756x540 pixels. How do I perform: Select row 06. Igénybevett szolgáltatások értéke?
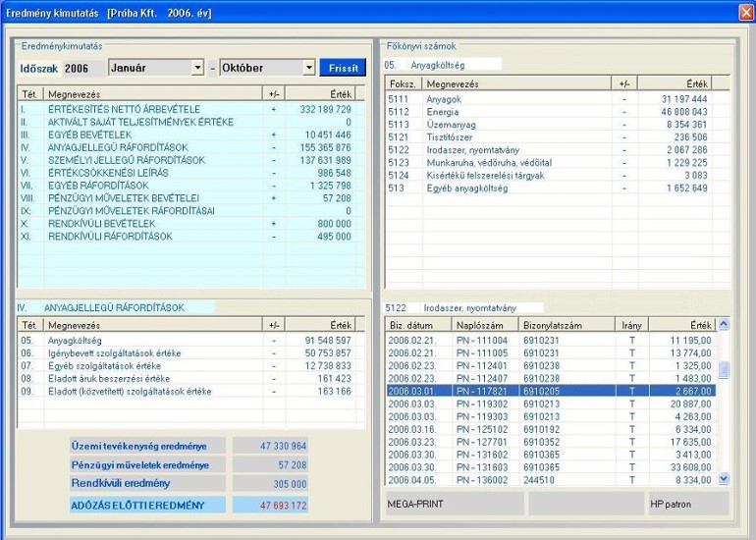(x=190, y=352)
